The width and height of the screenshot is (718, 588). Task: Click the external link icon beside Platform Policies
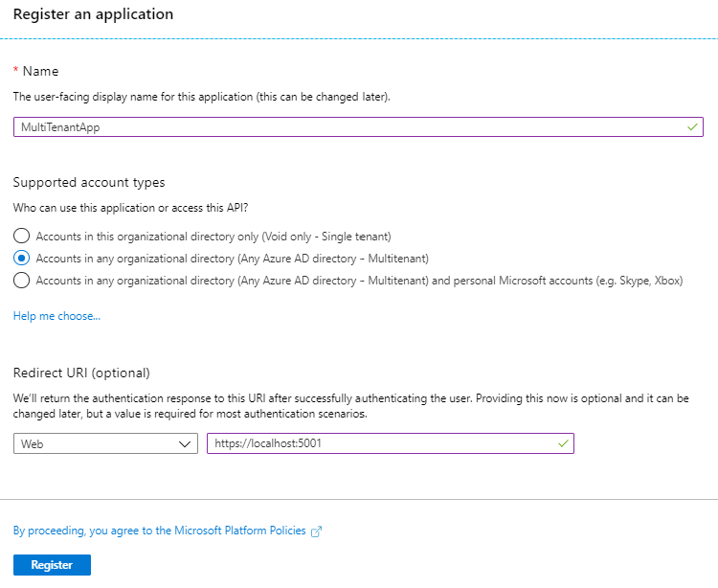point(317,531)
